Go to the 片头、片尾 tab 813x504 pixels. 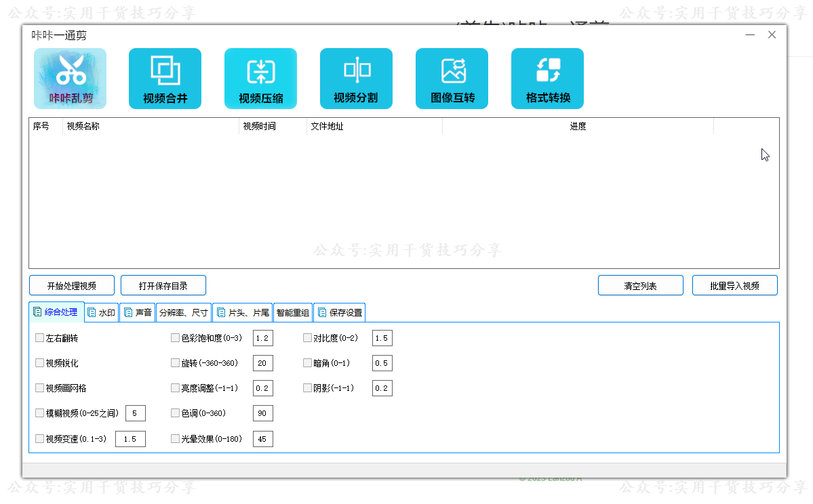tap(243, 313)
